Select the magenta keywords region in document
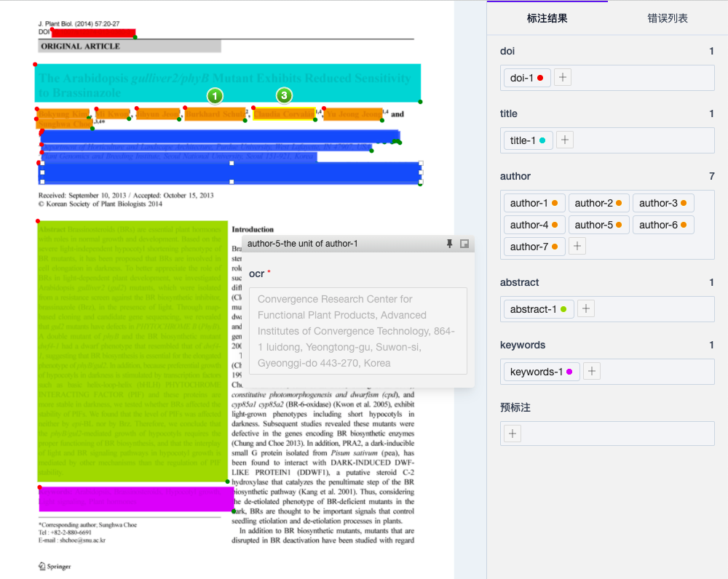Screen dimensions: 728x579 point(136,499)
